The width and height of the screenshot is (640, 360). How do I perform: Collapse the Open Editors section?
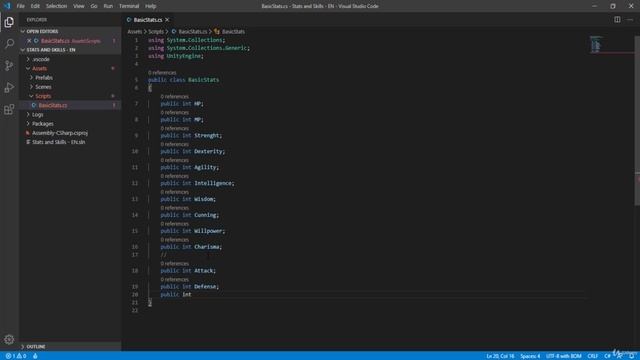tap(23, 31)
